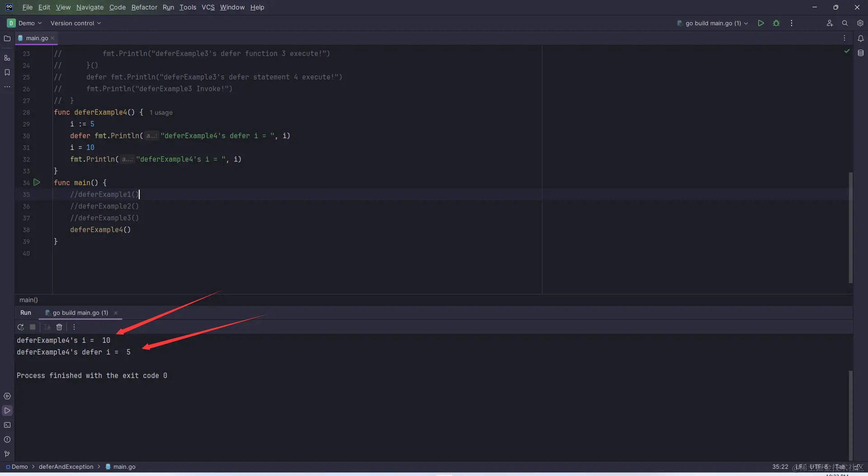Open IDE settings gear icon

coord(860,23)
